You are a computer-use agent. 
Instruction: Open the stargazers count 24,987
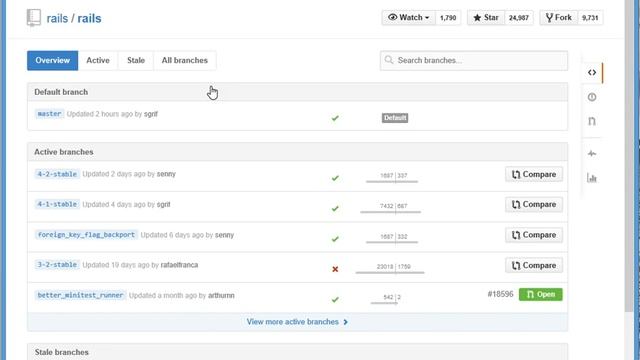[519, 18]
